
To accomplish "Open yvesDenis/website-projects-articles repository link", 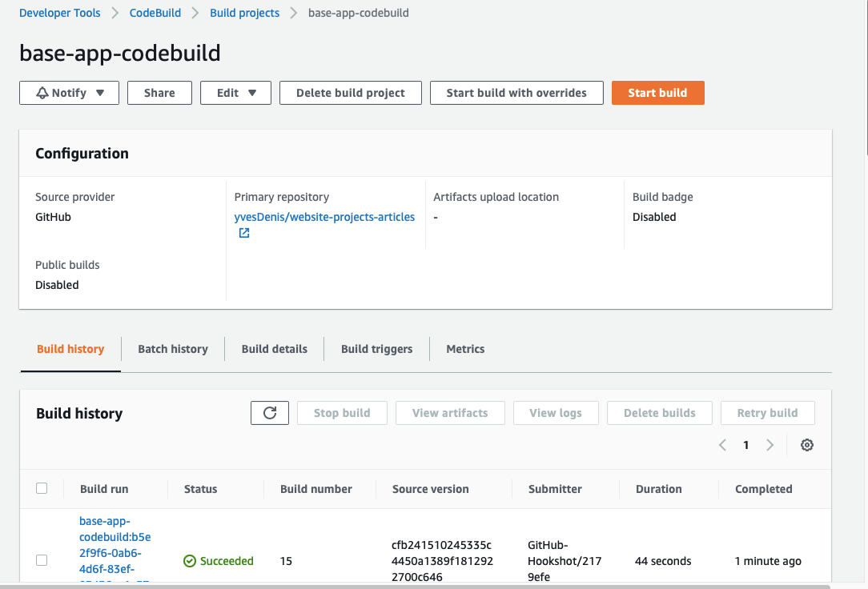I will pyautogui.click(x=324, y=217).
